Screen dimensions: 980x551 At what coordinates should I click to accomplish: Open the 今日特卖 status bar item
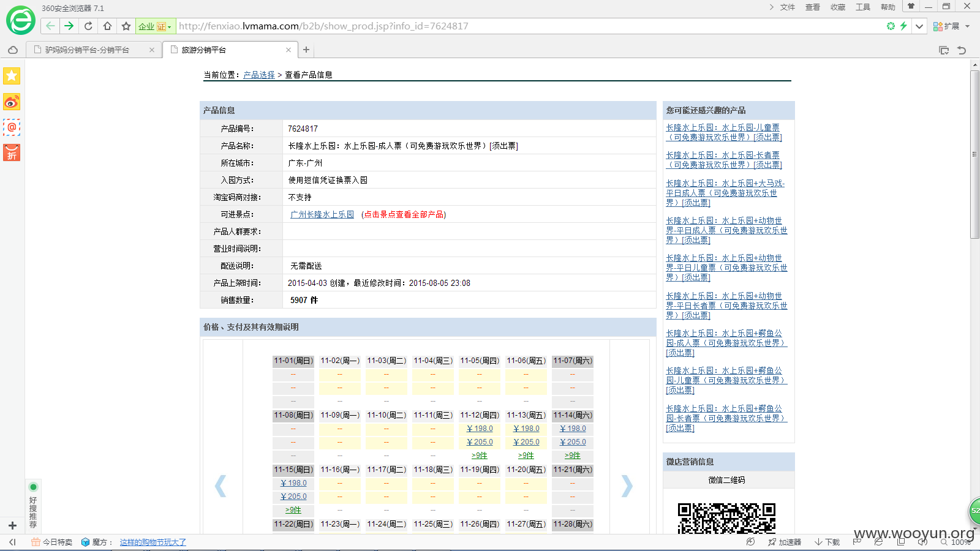52,542
